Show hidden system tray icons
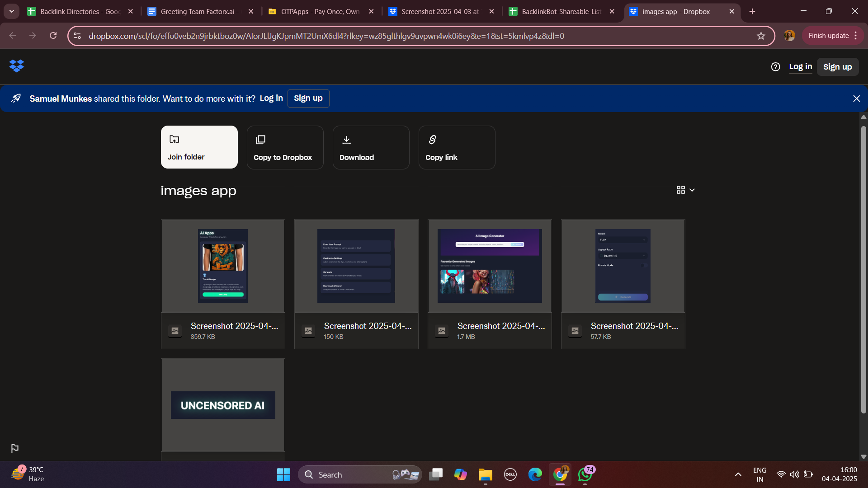 (x=738, y=474)
